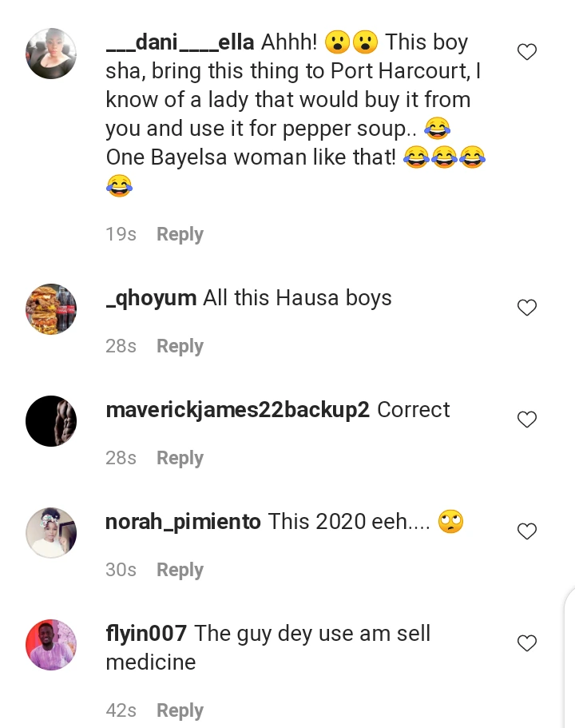Like norah_pimiento's This 2020 comment
Screen dimensions: 575x728
point(527,531)
